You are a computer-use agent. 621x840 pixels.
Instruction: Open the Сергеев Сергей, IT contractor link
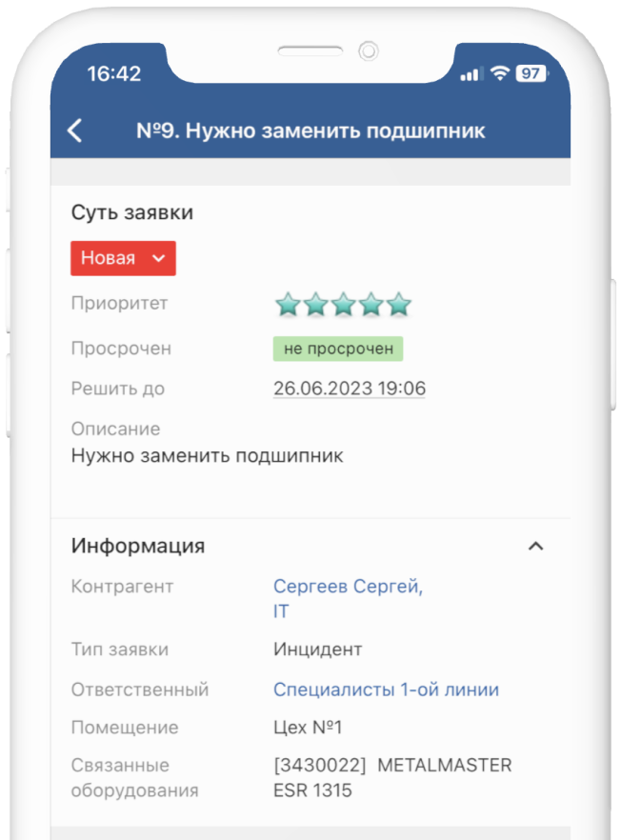[349, 598]
